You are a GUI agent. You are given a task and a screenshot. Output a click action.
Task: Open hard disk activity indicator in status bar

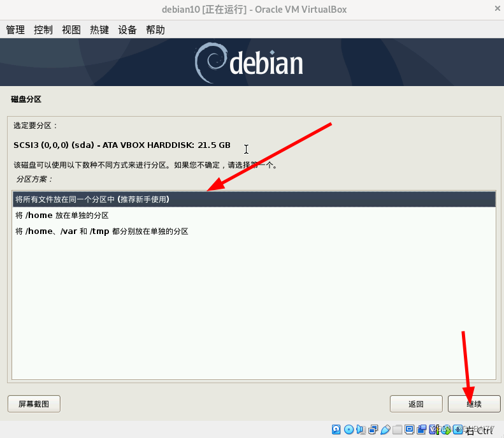[336, 429]
